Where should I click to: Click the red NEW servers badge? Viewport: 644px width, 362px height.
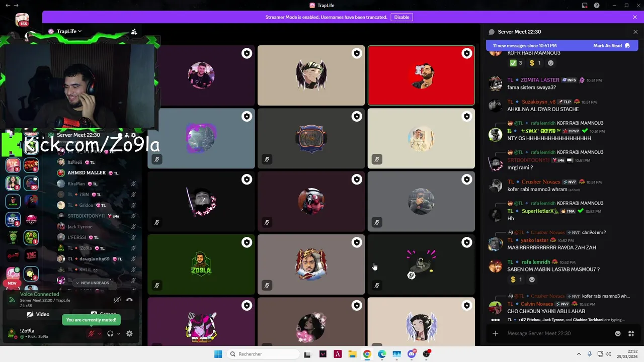[12, 283]
